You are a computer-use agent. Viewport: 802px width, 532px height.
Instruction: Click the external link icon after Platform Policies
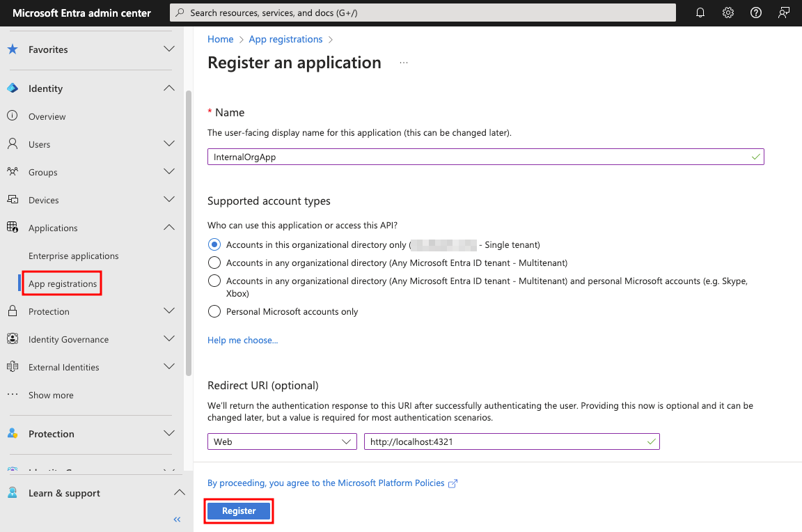pos(453,483)
